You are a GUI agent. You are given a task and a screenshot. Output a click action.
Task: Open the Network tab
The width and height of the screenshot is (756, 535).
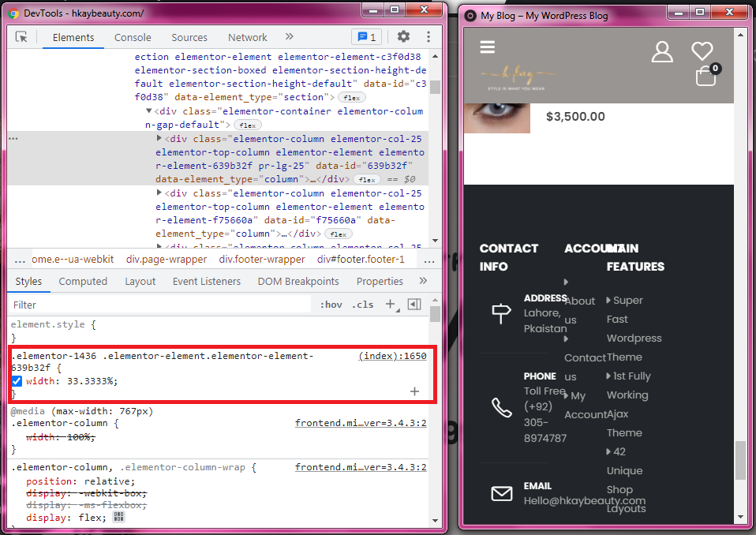[x=247, y=38]
